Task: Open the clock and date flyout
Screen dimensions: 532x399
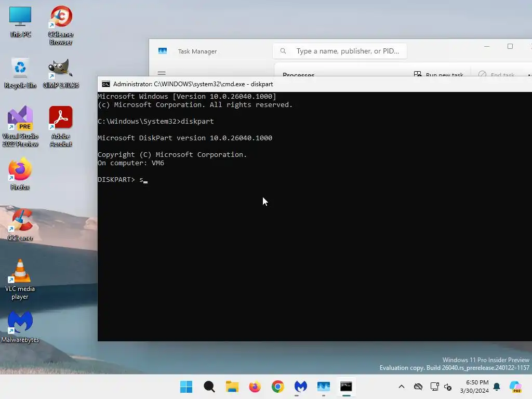Action: click(474, 387)
